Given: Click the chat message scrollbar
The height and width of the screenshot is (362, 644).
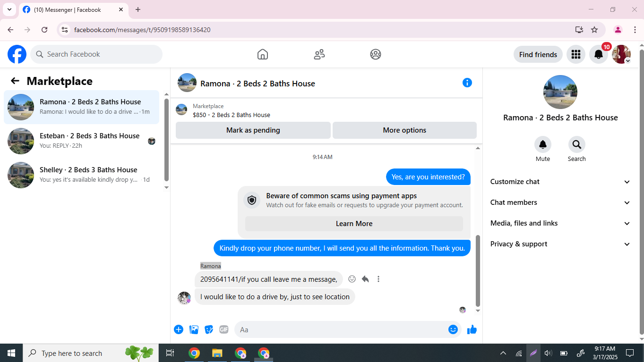Looking at the screenshot, I should click(478, 271).
